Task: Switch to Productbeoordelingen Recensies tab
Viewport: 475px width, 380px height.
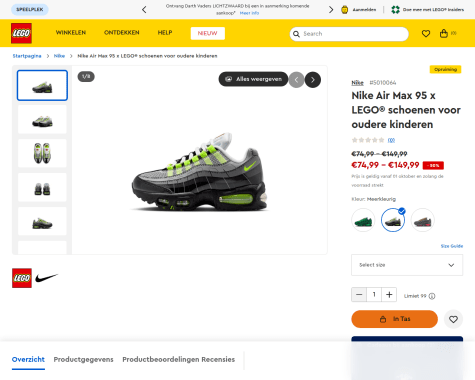Action: (x=179, y=359)
